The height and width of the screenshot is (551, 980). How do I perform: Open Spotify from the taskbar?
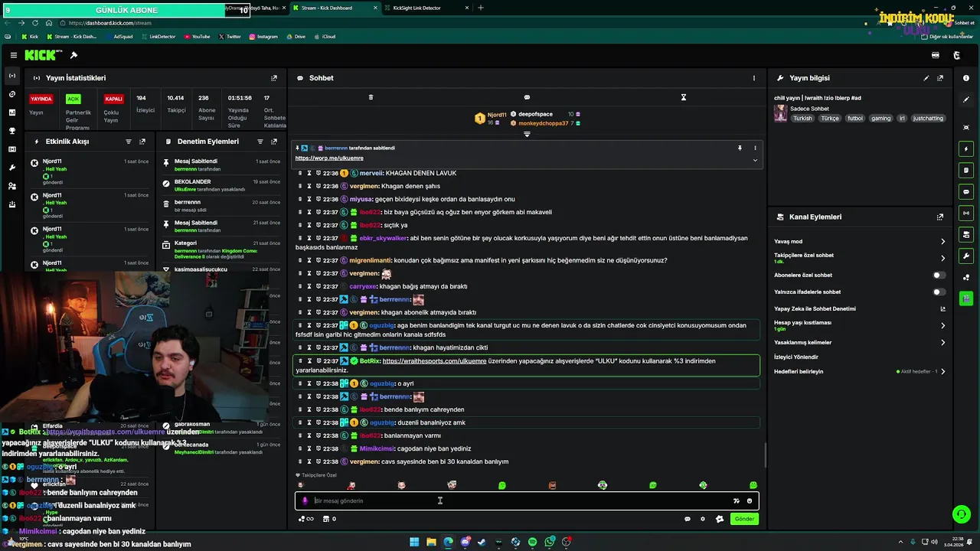click(533, 542)
